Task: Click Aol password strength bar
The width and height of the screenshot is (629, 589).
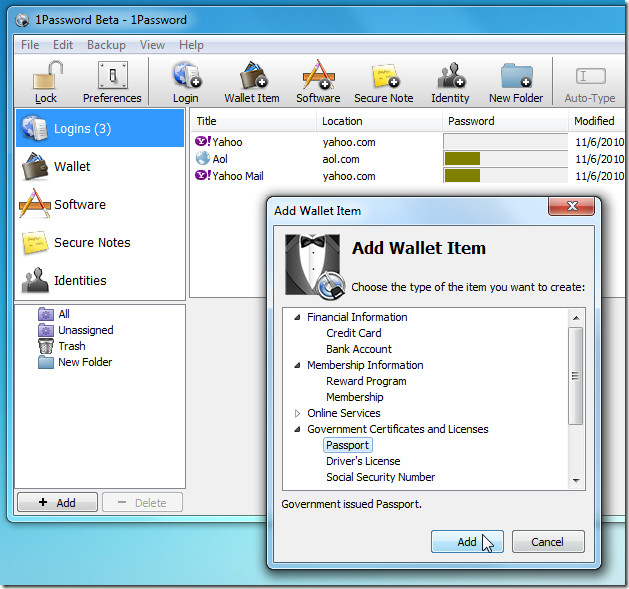Action: click(x=505, y=158)
